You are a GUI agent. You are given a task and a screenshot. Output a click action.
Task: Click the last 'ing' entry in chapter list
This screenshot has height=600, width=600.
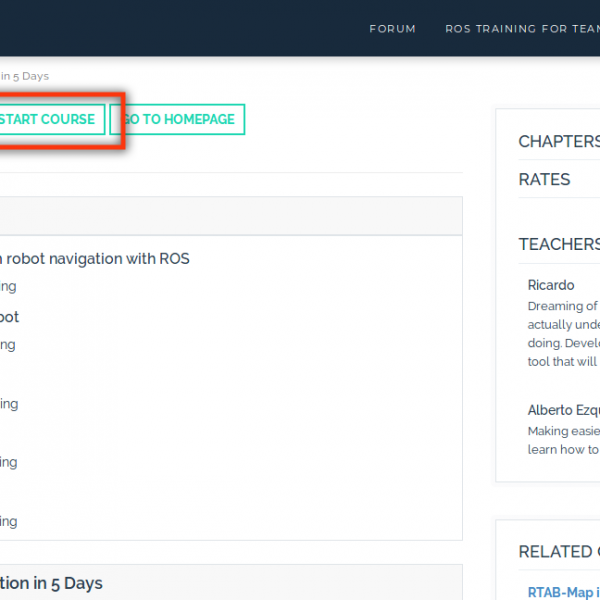coord(8,521)
